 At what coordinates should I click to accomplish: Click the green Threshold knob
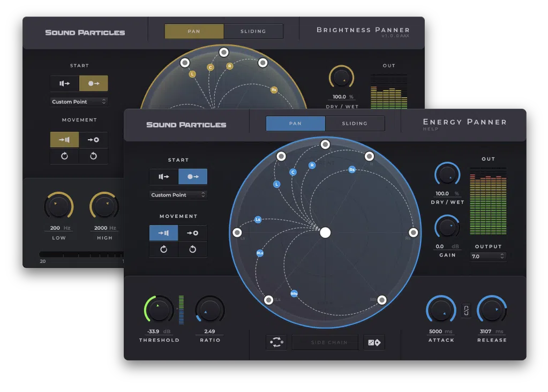(159, 310)
